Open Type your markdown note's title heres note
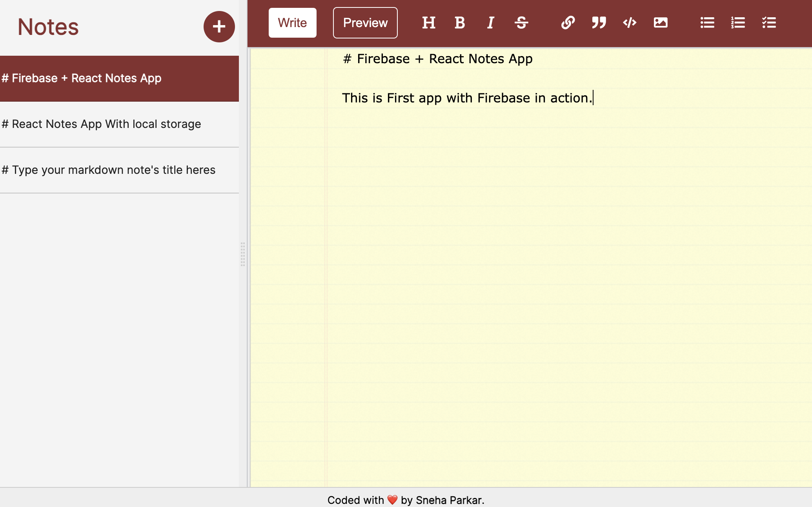The height and width of the screenshot is (507, 812). tap(119, 170)
